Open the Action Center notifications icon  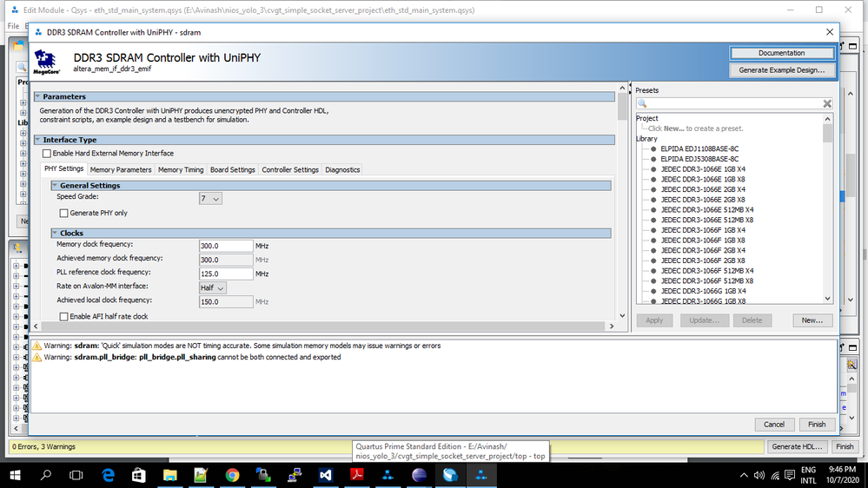point(790,475)
